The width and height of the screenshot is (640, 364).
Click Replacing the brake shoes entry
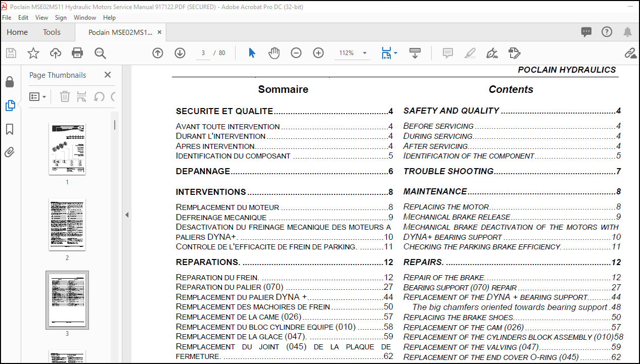[512, 318]
